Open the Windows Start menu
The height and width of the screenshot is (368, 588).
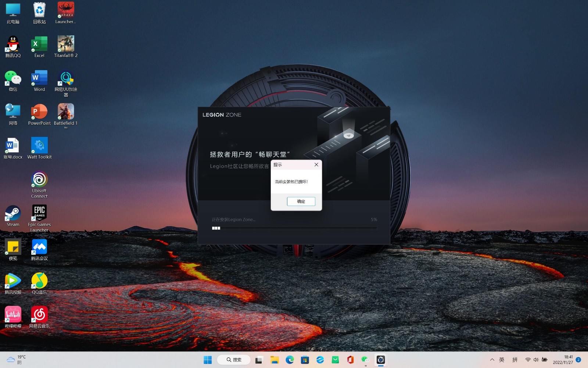[208, 360]
